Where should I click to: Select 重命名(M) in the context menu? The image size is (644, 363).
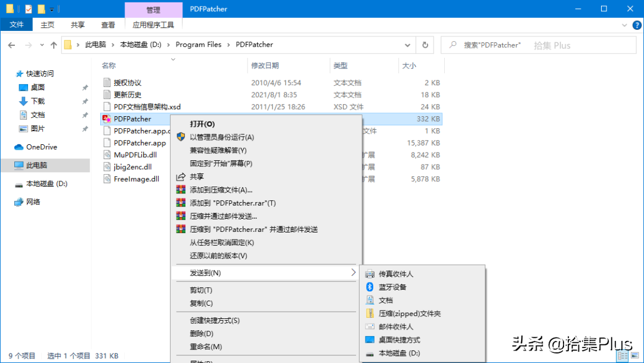266,346
